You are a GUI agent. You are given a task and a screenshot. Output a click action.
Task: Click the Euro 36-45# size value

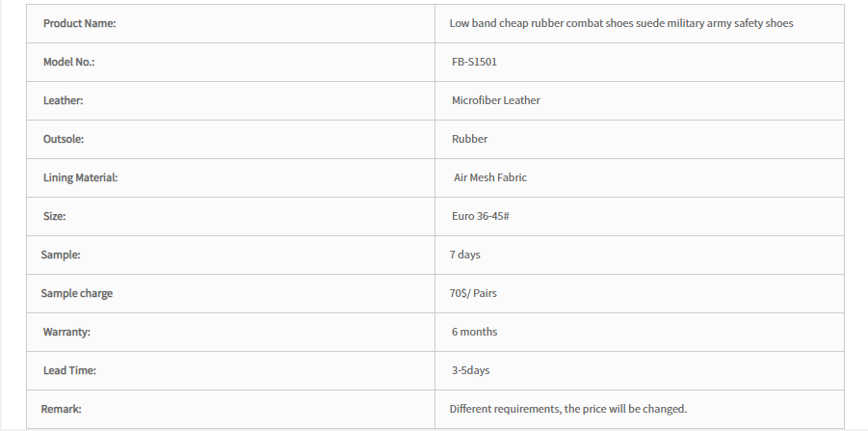pyautogui.click(x=480, y=216)
